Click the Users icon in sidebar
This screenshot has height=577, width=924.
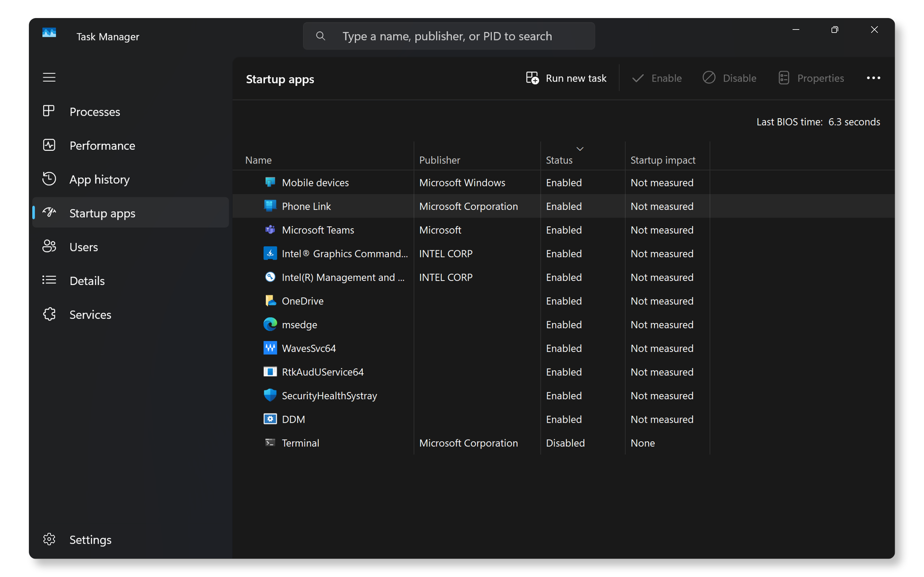click(x=49, y=247)
